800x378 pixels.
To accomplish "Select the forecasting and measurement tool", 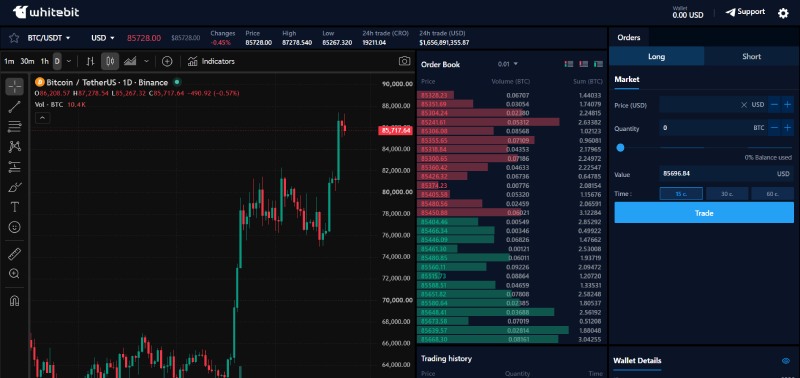I will (x=15, y=167).
